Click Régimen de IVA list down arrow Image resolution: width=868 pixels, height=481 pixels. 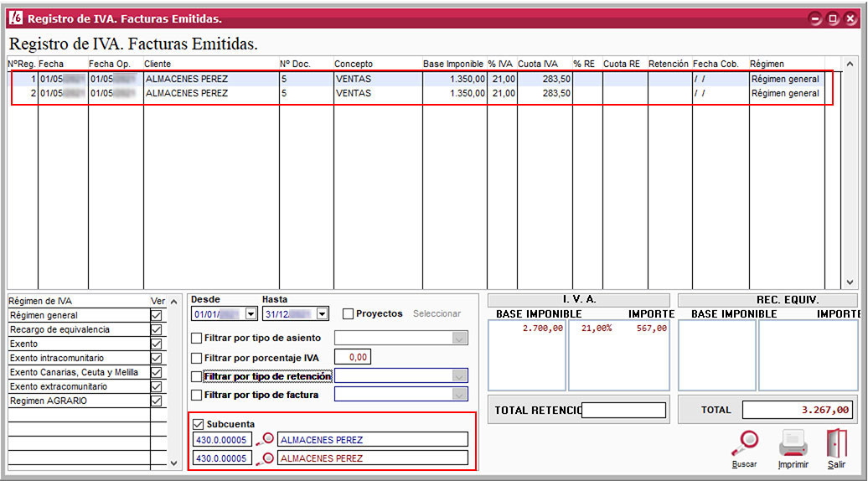coord(173,463)
